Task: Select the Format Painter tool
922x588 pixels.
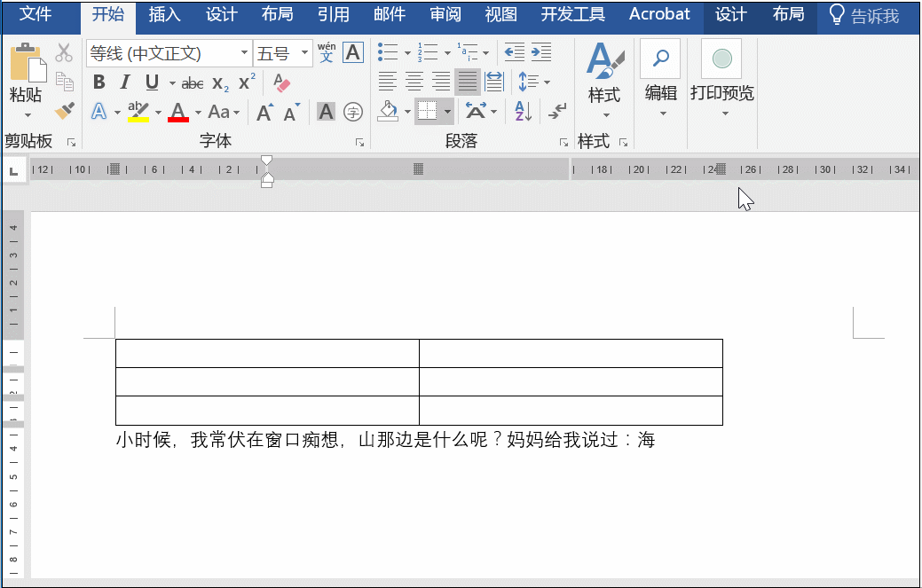Action: tap(63, 110)
